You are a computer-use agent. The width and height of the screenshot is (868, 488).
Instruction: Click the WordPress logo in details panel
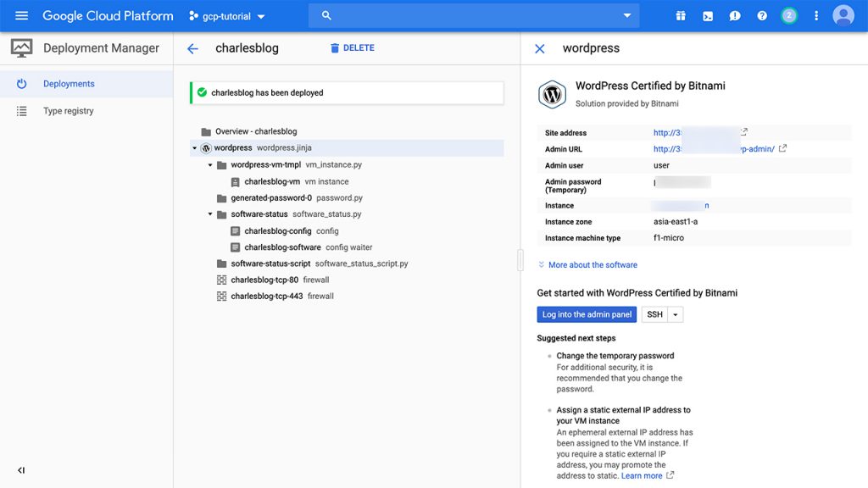[x=552, y=94]
